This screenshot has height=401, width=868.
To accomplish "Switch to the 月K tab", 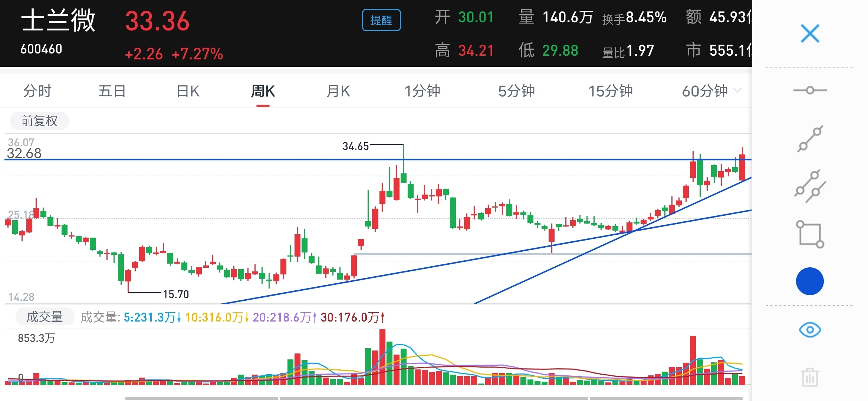I will click(x=338, y=91).
